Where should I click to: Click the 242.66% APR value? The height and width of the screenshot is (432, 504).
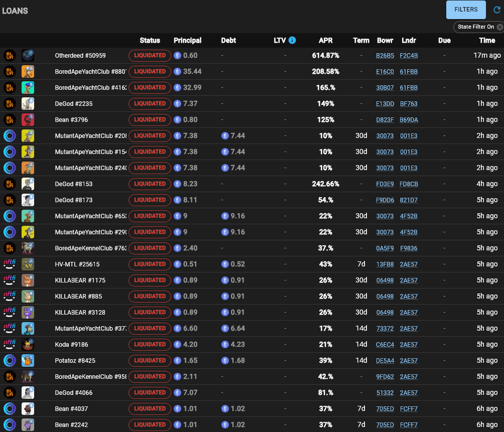(x=326, y=184)
